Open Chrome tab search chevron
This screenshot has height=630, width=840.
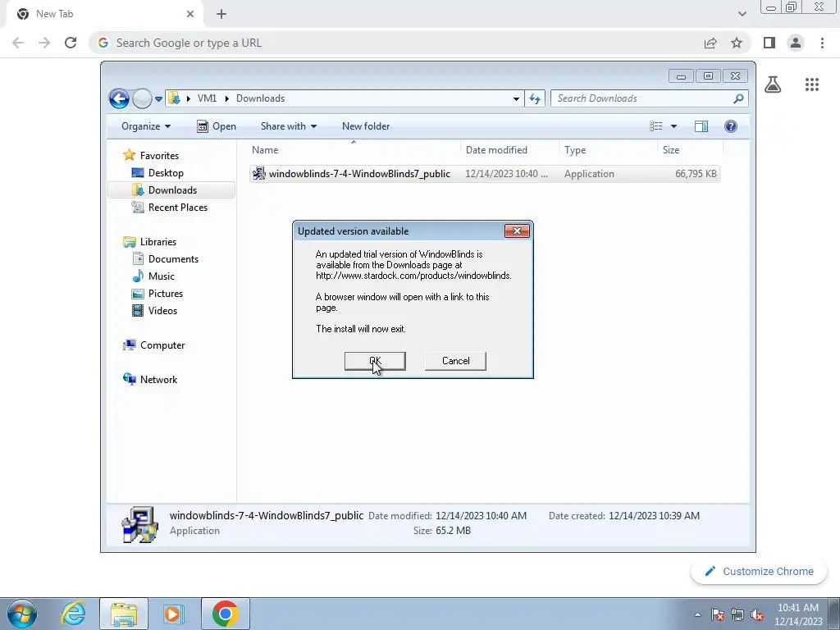tap(742, 14)
